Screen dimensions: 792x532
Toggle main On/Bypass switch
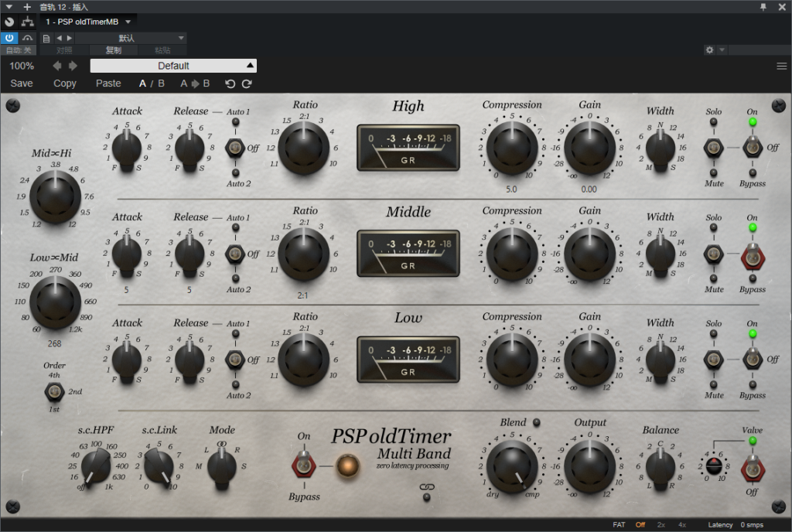(303, 465)
